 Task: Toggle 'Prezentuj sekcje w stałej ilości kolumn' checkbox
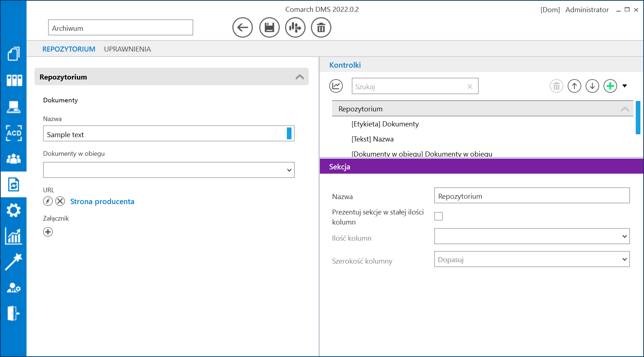(x=439, y=216)
